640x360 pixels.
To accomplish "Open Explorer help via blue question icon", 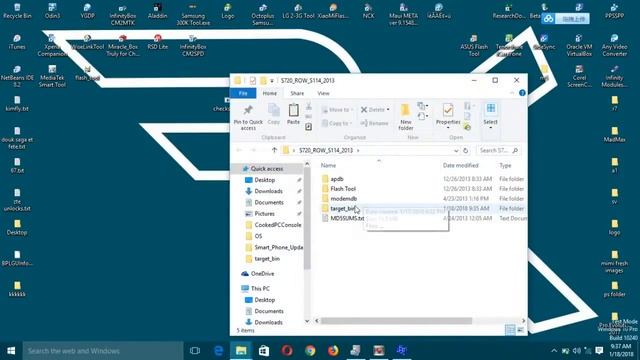I will [x=522, y=93].
